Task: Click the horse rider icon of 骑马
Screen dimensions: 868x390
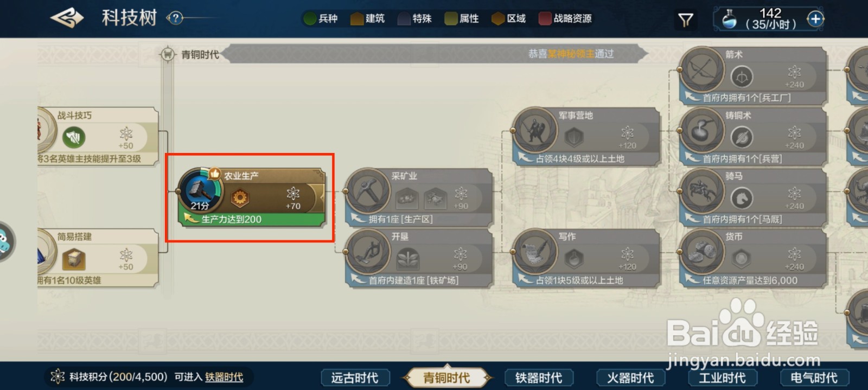Action: point(702,190)
